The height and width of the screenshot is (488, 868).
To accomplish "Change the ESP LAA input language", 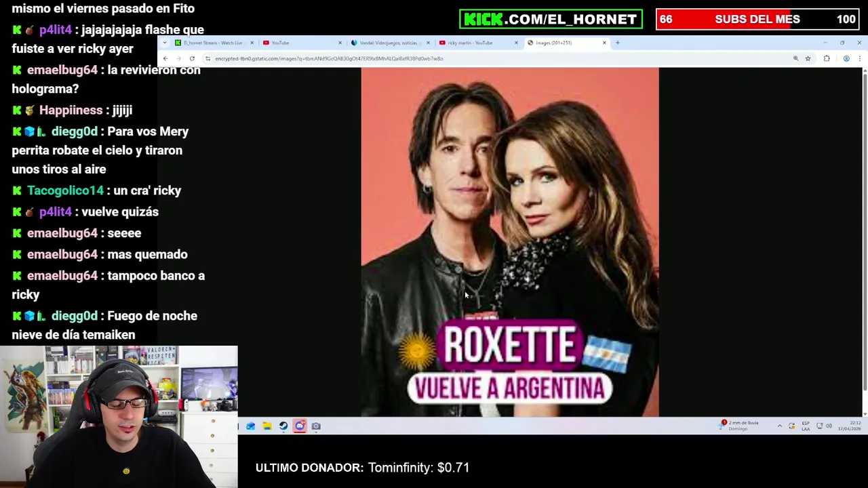I will click(x=806, y=426).
